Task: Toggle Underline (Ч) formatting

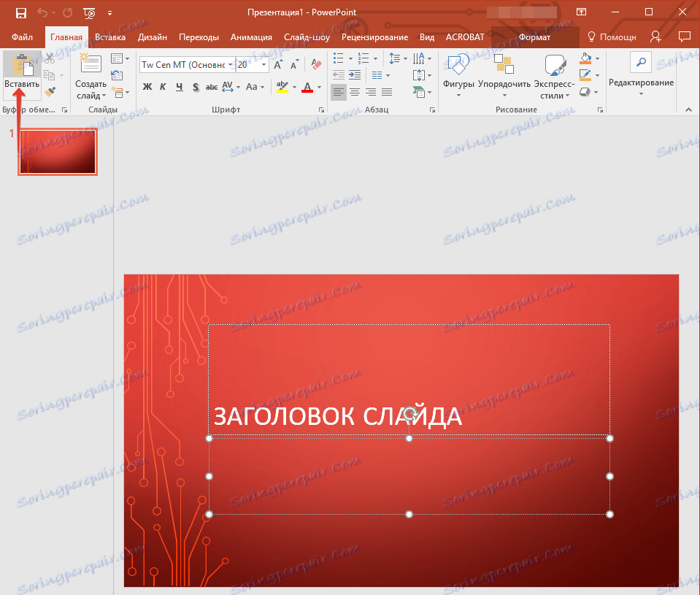Action: (x=180, y=87)
